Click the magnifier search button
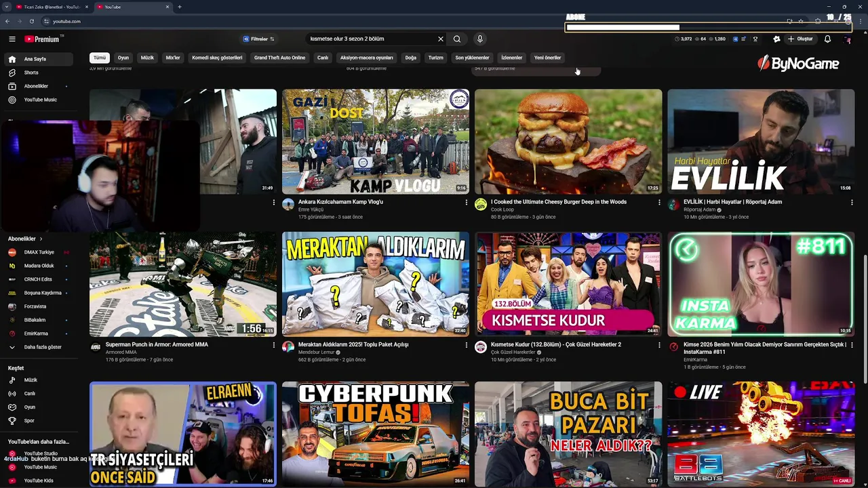 coord(457,39)
